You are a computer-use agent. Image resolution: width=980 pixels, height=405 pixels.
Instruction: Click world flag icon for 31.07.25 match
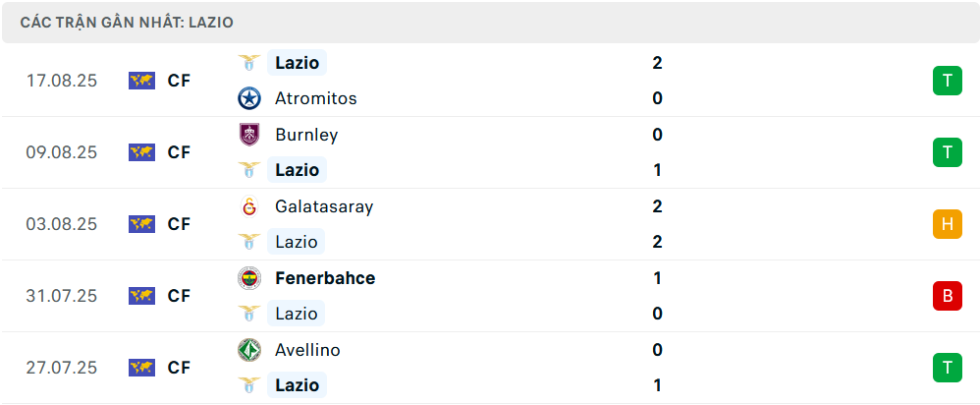(141, 296)
